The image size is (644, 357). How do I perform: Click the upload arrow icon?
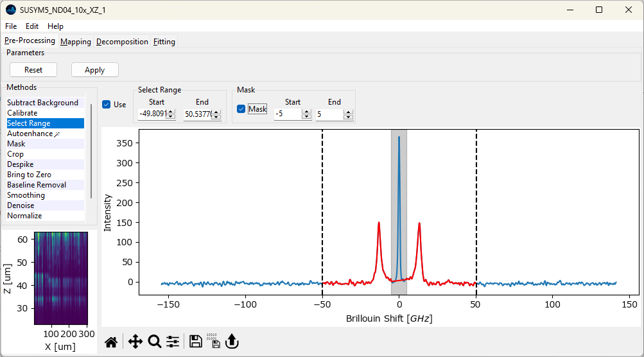tap(232, 342)
